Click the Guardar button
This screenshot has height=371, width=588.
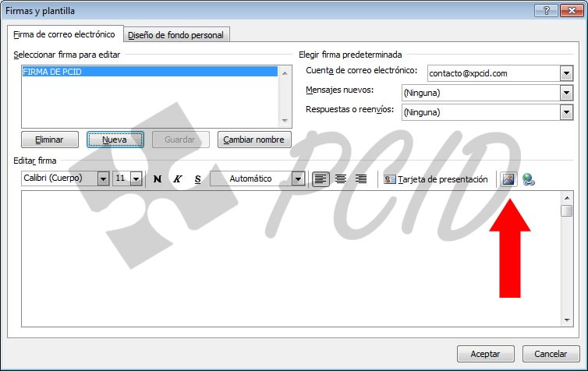(x=180, y=140)
